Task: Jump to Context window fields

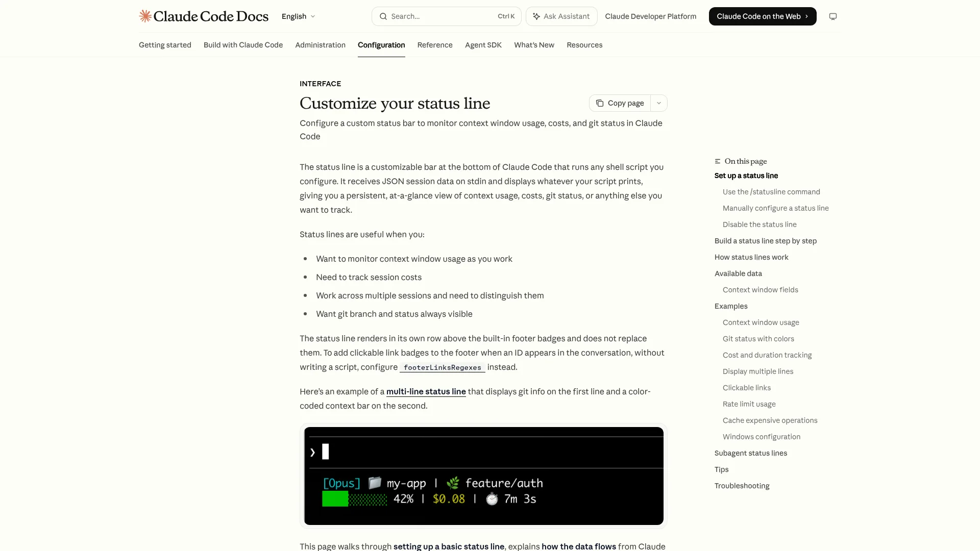Action: coord(760,290)
